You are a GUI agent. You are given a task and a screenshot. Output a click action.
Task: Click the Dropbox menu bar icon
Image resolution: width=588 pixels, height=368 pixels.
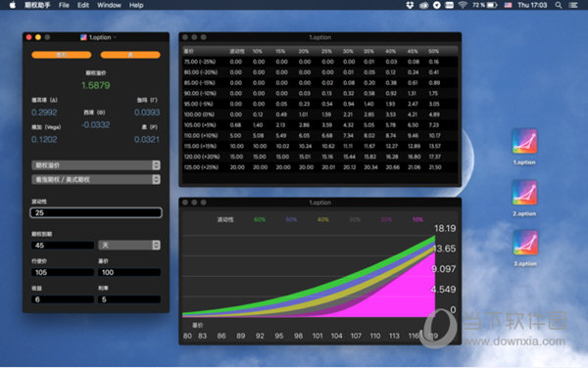point(410,5)
